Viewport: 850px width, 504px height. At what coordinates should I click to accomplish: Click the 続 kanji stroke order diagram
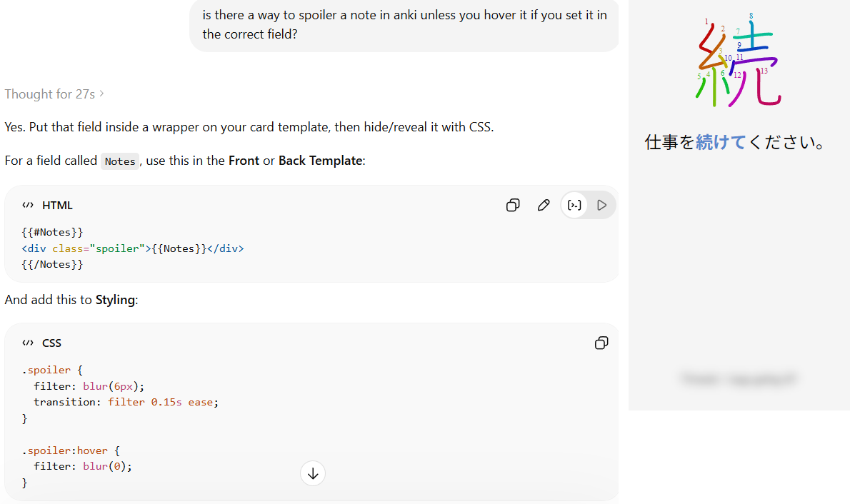click(x=738, y=61)
